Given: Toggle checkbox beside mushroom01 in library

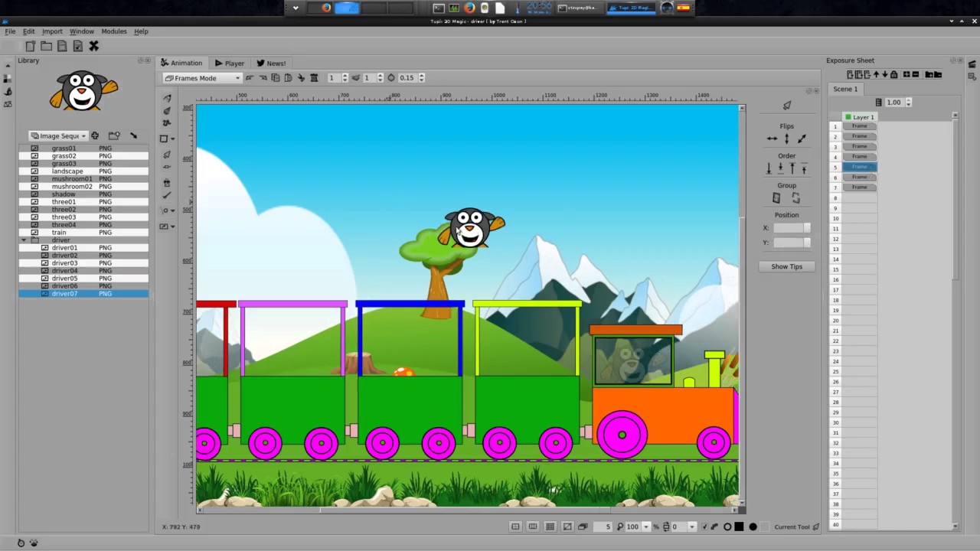Looking at the screenshot, I should tap(34, 178).
